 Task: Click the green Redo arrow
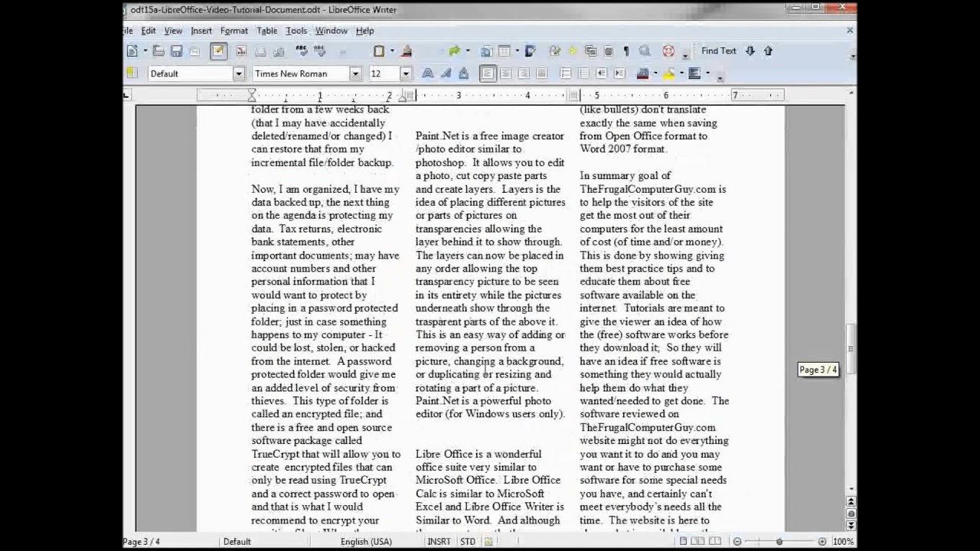click(x=455, y=51)
